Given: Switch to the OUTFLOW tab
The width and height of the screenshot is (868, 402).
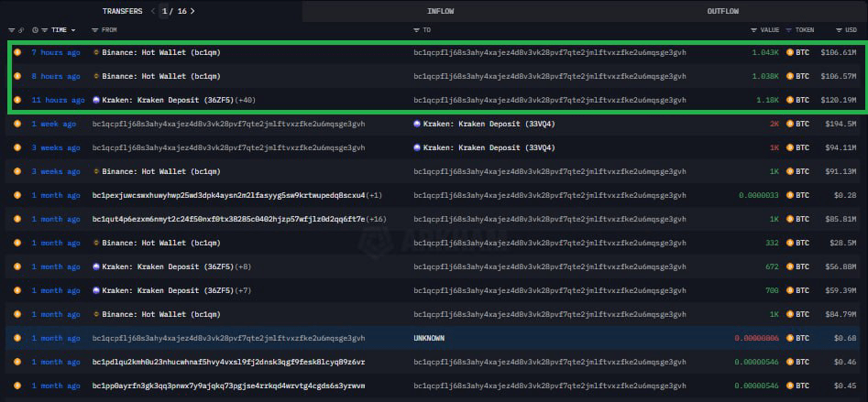Looking at the screenshot, I should pos(723,11).
